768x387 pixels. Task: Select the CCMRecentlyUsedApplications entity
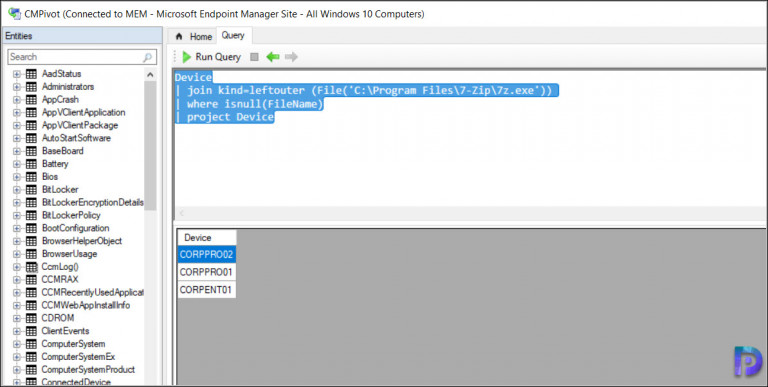(93, 292)
